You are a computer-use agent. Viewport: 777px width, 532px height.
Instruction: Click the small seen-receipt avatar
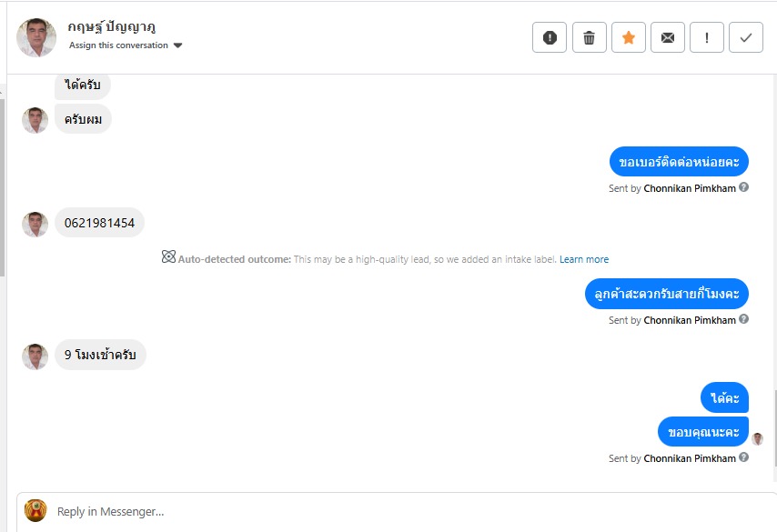click(757, 438)
